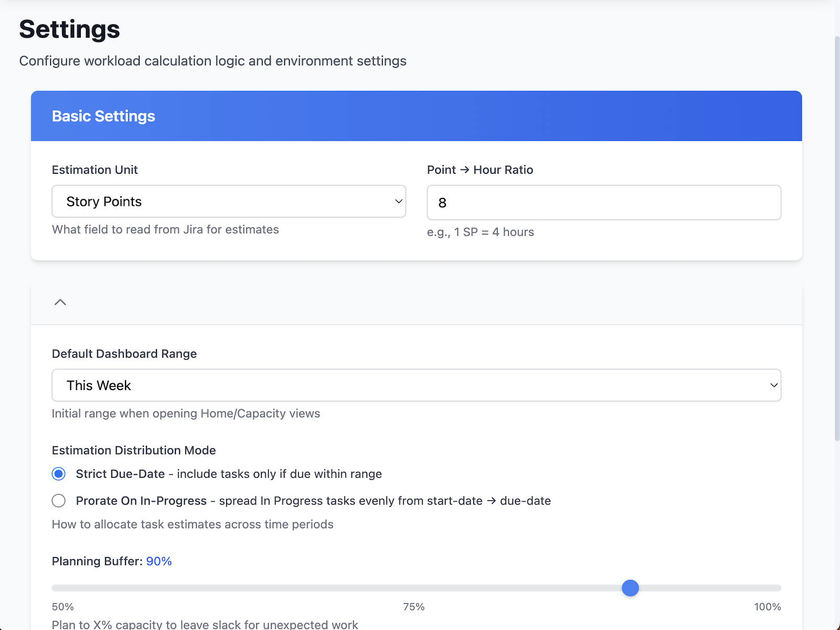The width and height of the screenshot is (840, 630).
Task: Open the Estimation Unit dropdown
Action: pos(228,201)
